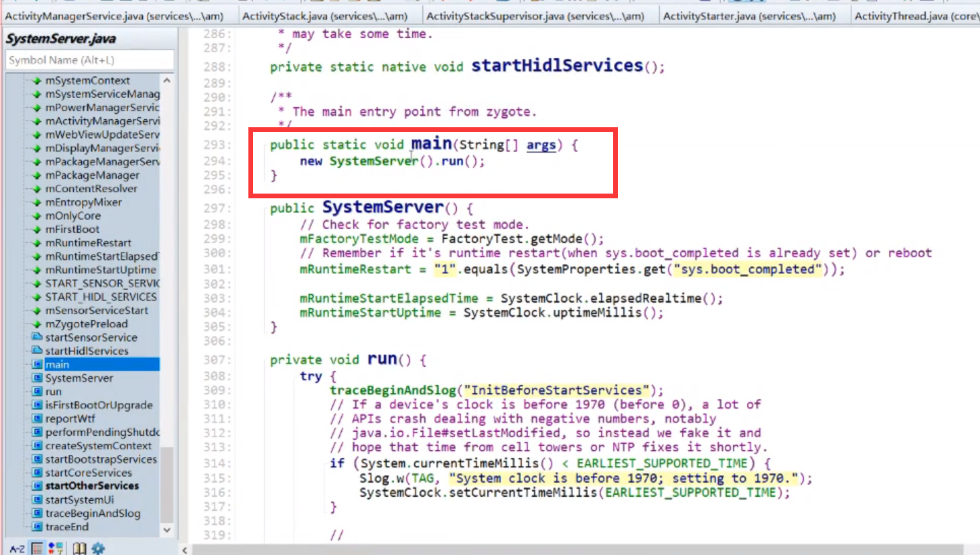Click the symbol list vertical scrollbar thumb
This screenshot has height=555, width=980.
[x=167, y=485]
